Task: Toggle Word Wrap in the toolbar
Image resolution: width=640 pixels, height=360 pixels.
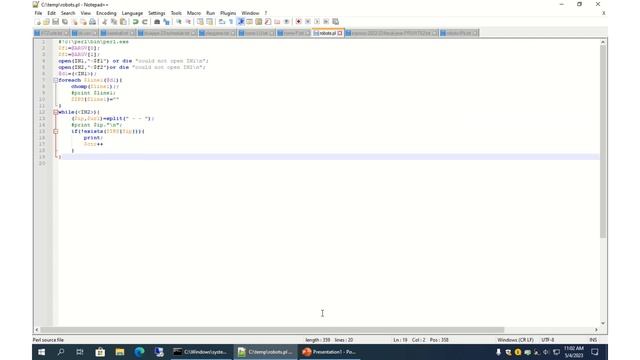Action: 222,22
